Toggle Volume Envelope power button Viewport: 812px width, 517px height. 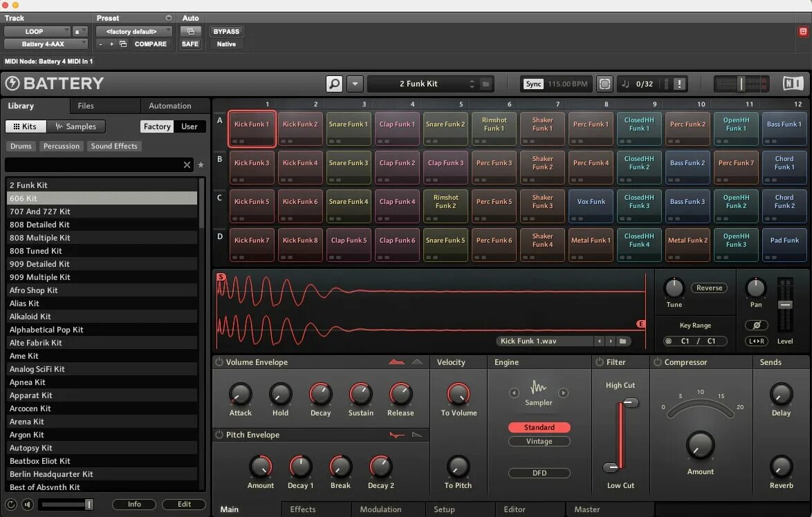219,362
